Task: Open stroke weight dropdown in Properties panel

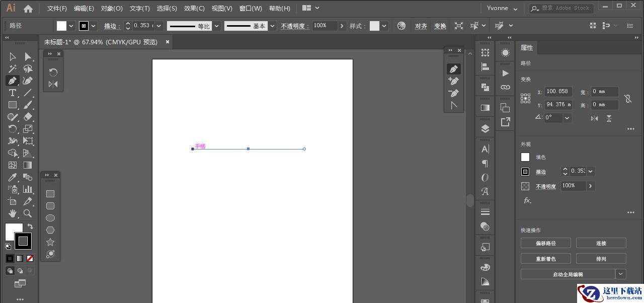Action: point(591,171)
